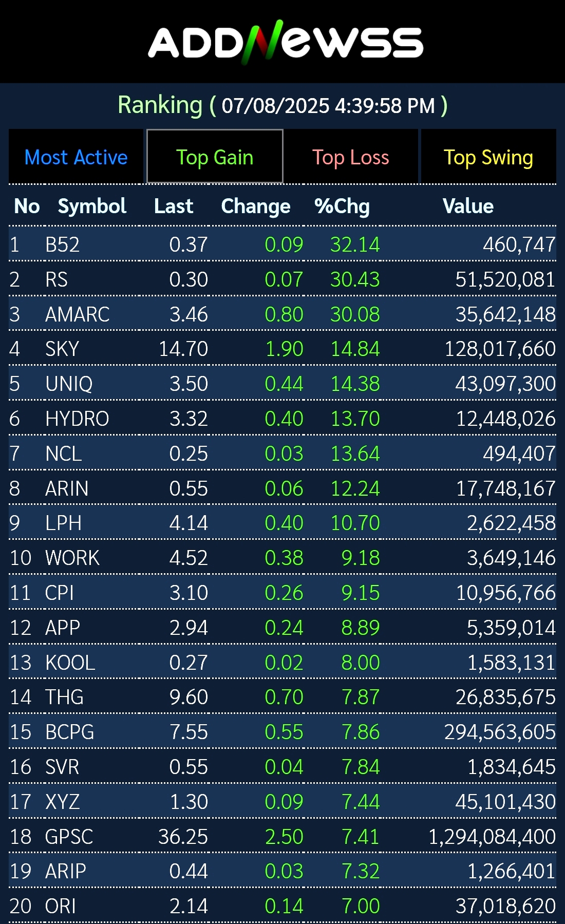Select the UNIQ symbol
The image size is (565, 924).
coord(69,384)
